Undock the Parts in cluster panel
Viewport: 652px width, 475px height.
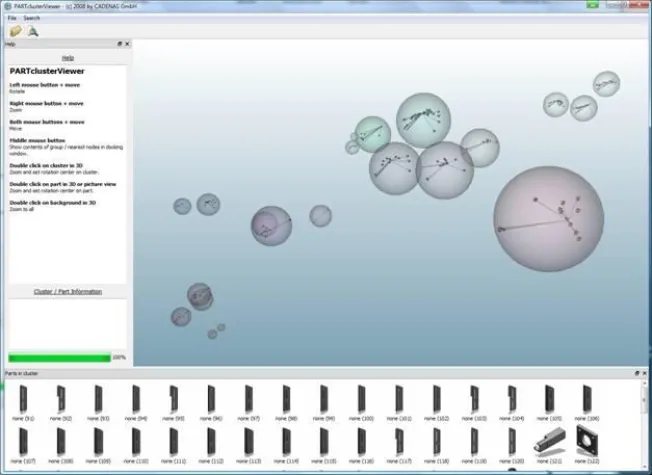pos(637,373)
